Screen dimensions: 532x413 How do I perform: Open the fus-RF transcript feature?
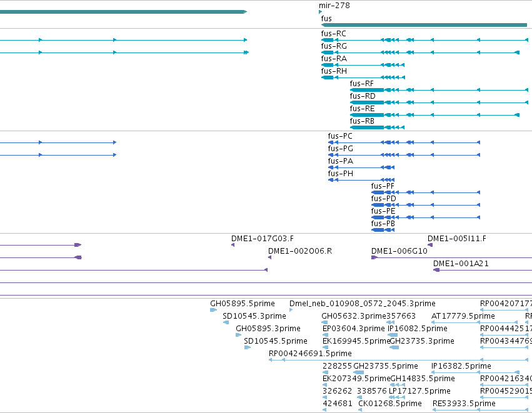click(x=439, y=90)
